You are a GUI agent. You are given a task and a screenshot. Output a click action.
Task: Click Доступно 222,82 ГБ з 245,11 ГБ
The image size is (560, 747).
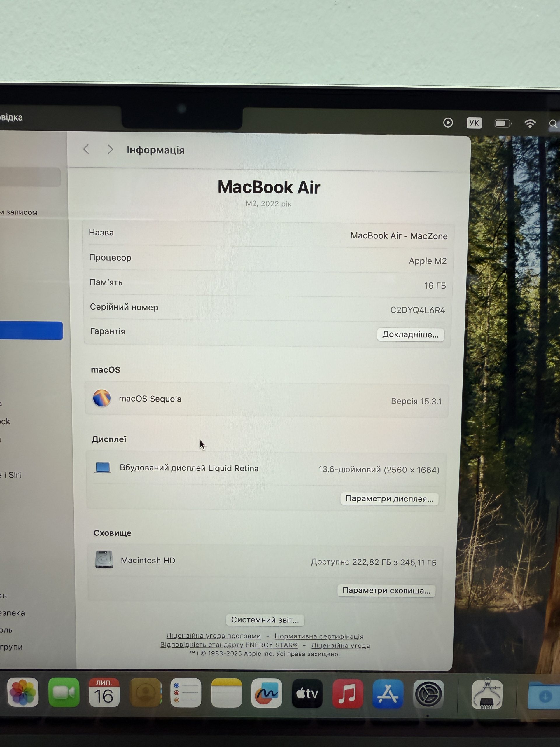[374, 562]
